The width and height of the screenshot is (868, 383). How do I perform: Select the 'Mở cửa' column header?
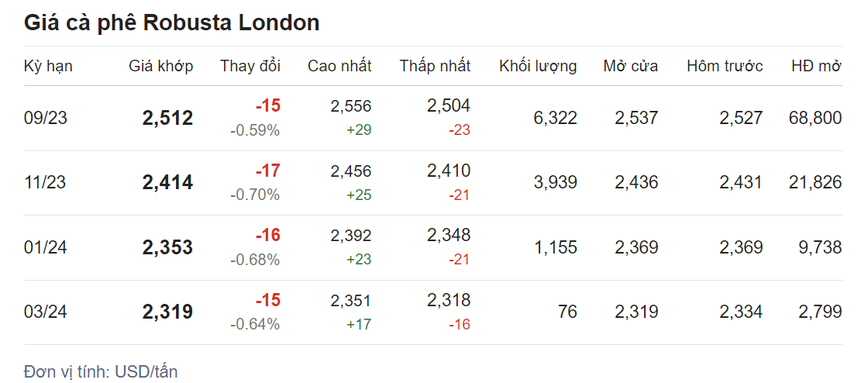[x=630, y=66]
